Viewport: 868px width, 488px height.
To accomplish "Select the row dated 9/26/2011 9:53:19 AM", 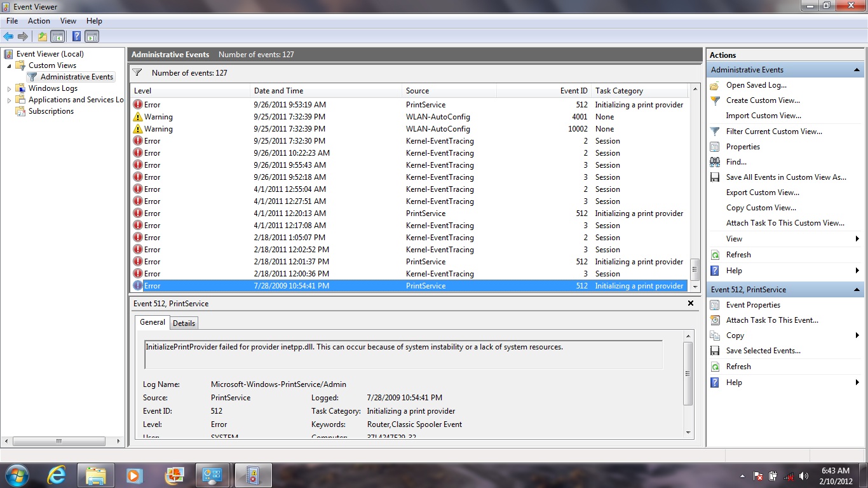I will tap(409, 105).
